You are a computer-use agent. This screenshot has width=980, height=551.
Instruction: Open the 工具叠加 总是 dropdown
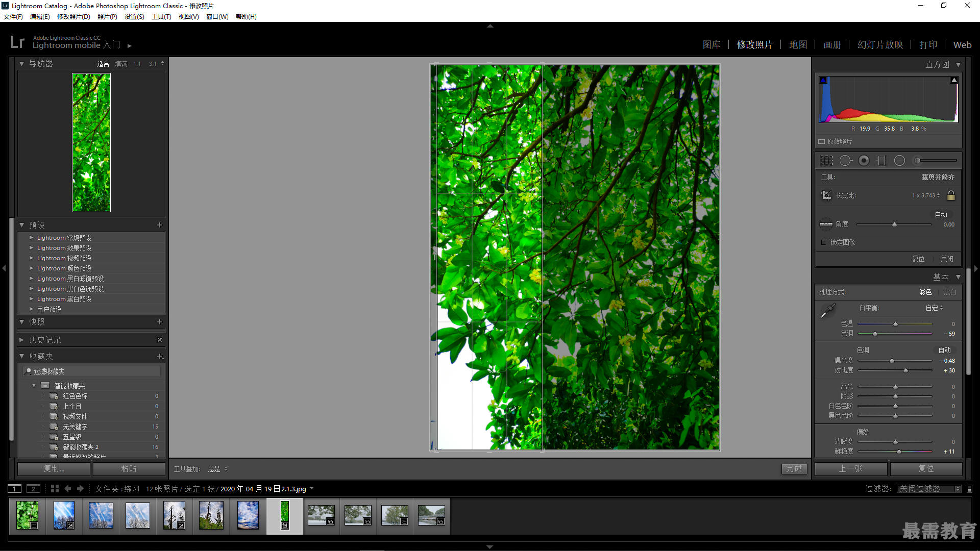pyautogui.click(x=218, y=469)
